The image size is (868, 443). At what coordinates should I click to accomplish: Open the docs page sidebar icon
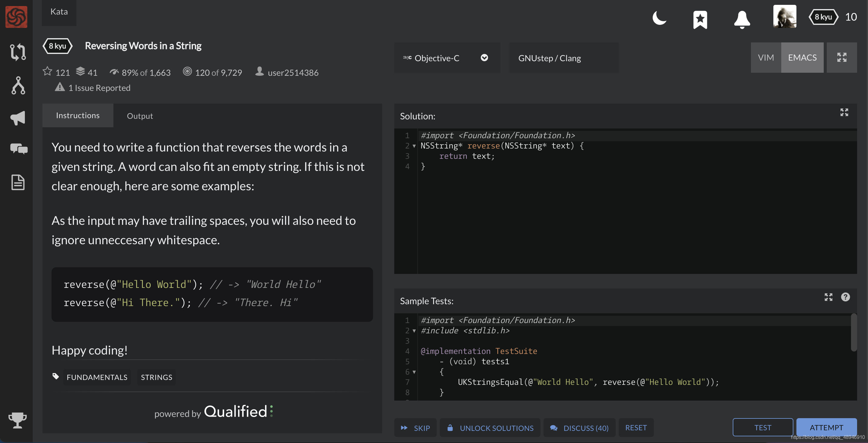coord(18,182)
